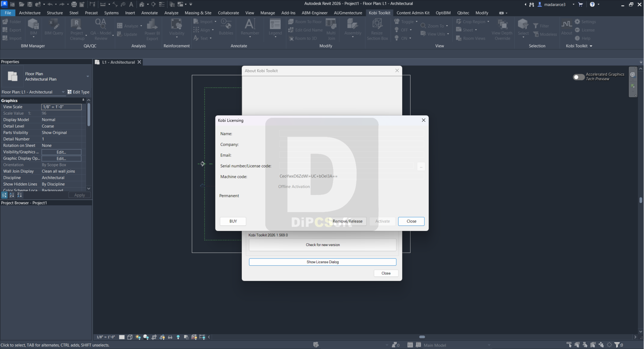Click Edit Type in Properties panel
Screen dimensions: 644x349
pos(78,92)
